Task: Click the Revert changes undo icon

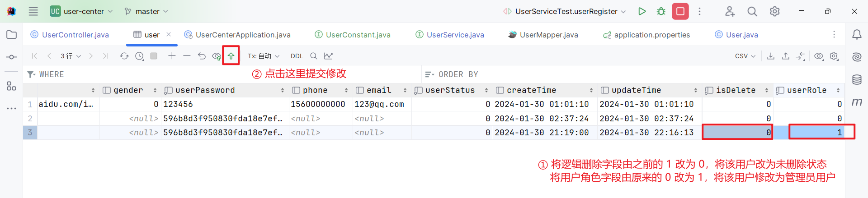Action: (202, 56)
